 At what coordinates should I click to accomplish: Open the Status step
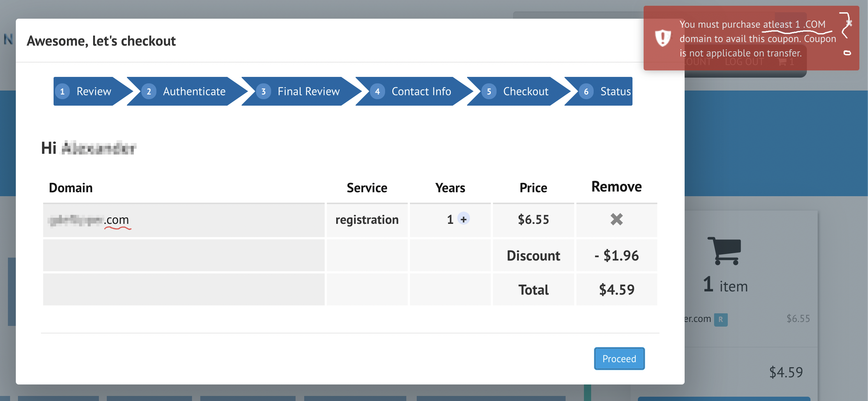tap(615, 91)
